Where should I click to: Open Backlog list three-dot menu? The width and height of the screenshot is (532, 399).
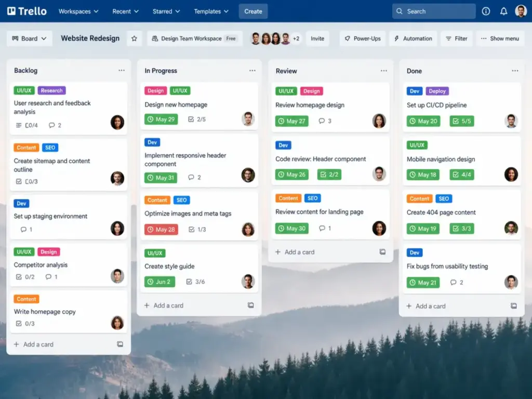coord(122,70)
